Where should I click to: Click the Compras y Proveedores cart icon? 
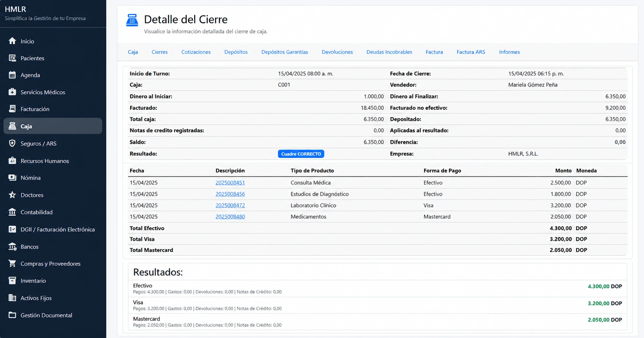click(x=12, y=264)
